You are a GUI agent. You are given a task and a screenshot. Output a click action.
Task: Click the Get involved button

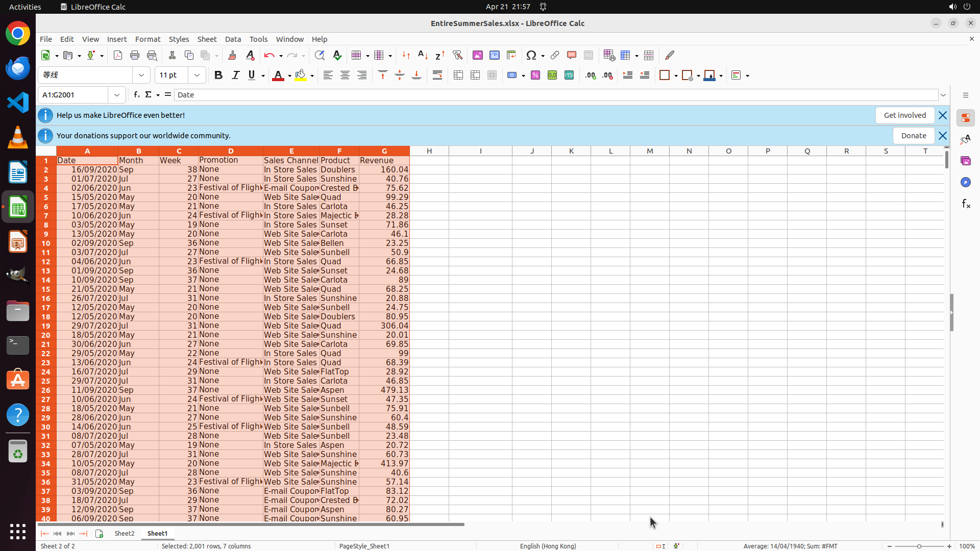pos(904,115)
